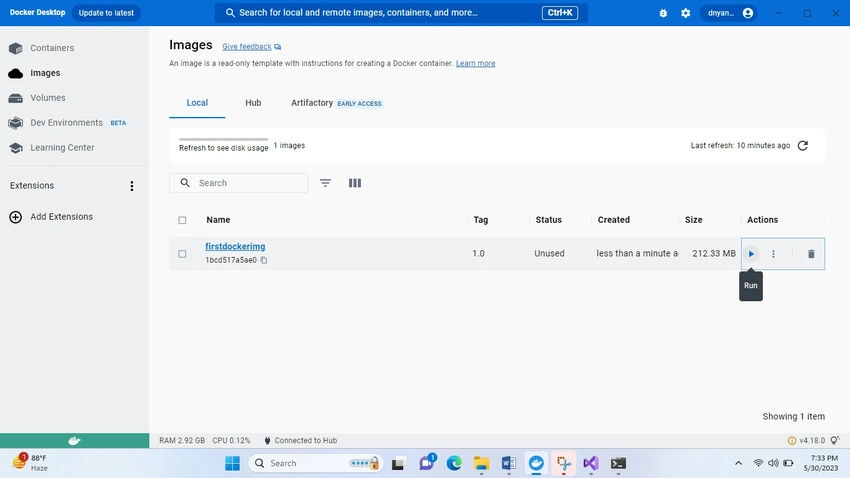850x478 pixels.
Task: Refresh the images list
Action: pos(803,146)
